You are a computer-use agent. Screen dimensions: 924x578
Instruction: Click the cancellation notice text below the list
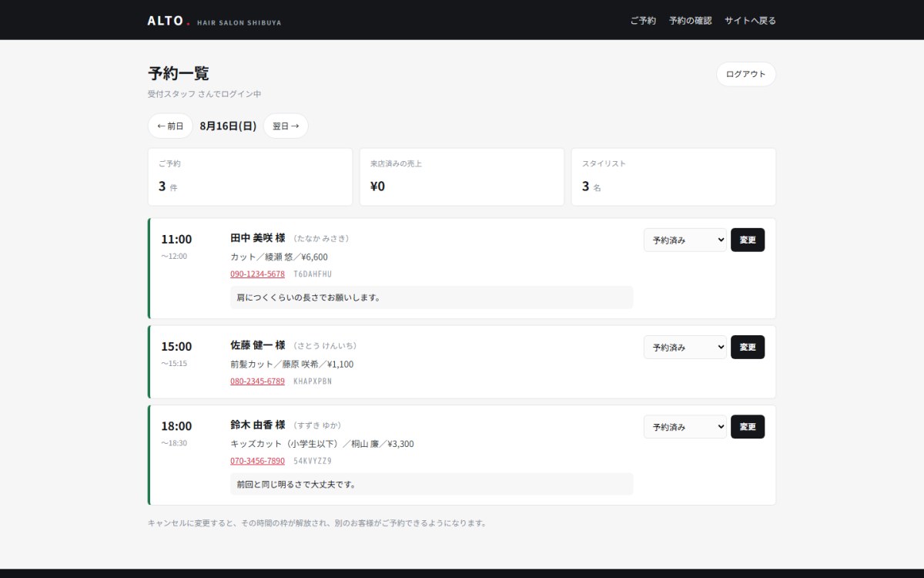click(317, 523)
